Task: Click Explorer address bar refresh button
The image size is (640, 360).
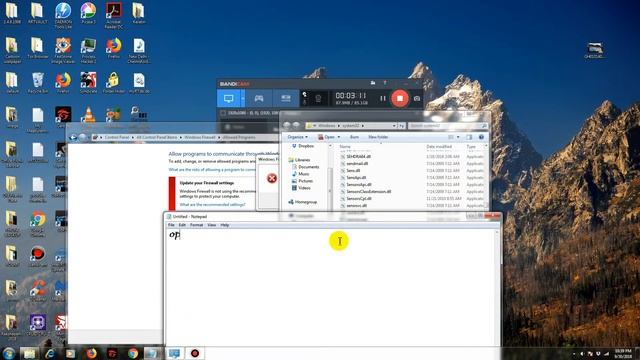Action: [x=402, y=126]
